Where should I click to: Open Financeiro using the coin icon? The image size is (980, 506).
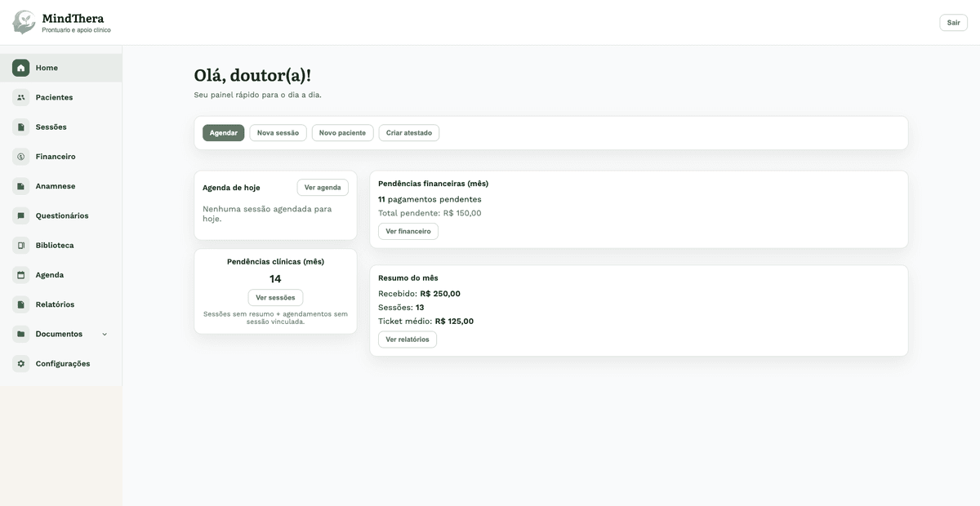pos(20,155)
